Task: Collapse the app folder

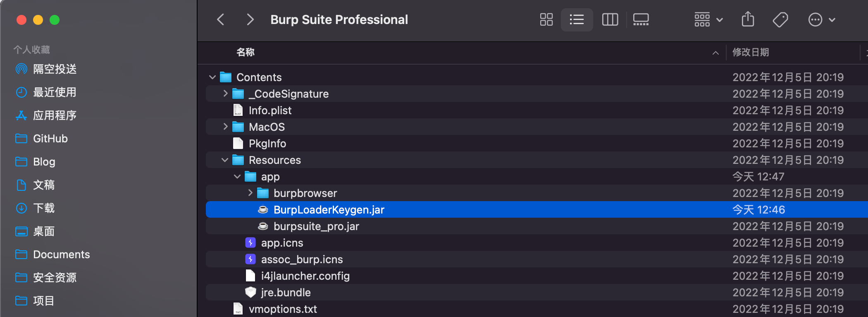Action: [x=237, y=177]
